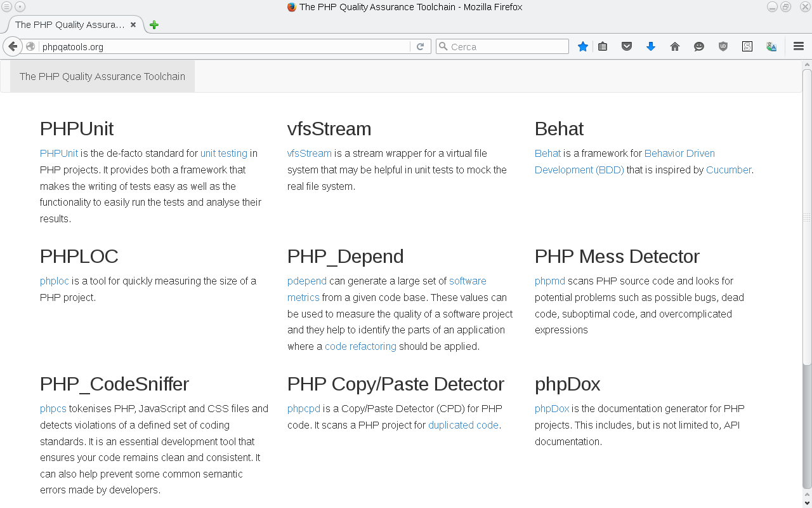Select the PHP Quality Assurance browser tab
This screenshot has width=812, height=508.
[x=75, y=25]
